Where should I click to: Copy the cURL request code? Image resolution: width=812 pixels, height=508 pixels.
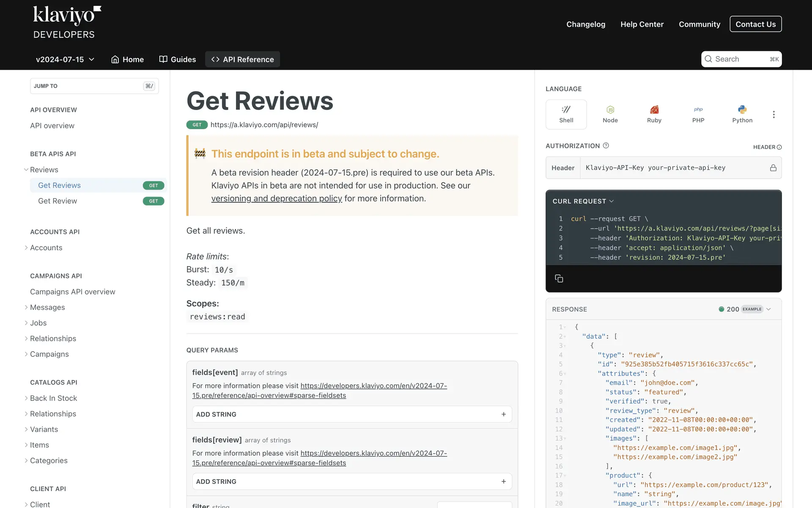point(559,279)
